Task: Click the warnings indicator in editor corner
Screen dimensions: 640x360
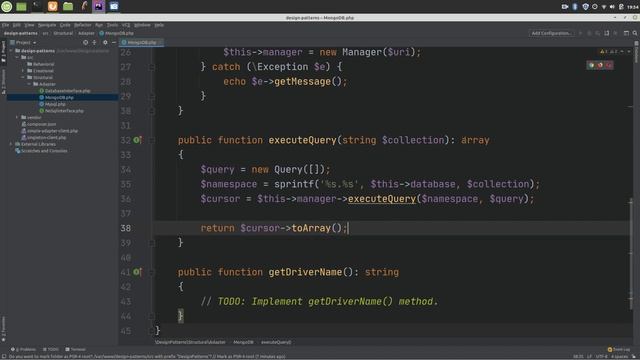Action: (608, 52)
